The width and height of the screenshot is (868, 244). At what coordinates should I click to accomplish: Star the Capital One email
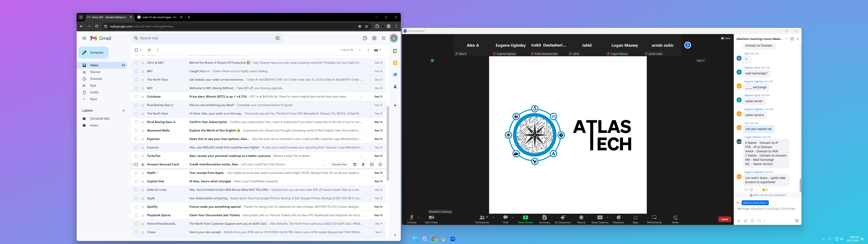click(143, 181)
